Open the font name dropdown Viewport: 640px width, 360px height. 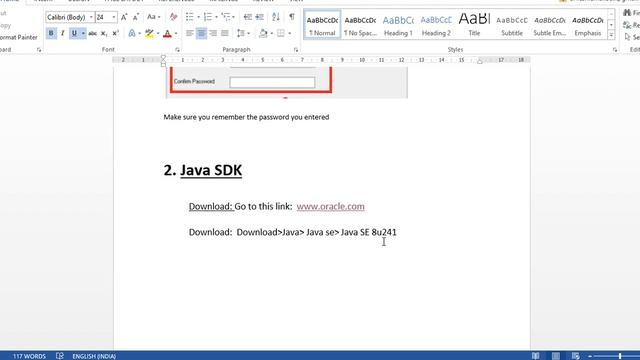91,17
